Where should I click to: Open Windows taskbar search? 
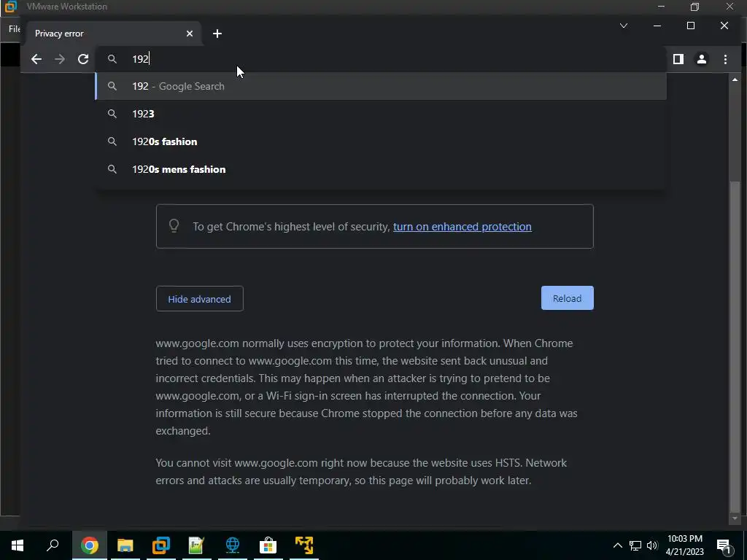(x=53, y=545)
